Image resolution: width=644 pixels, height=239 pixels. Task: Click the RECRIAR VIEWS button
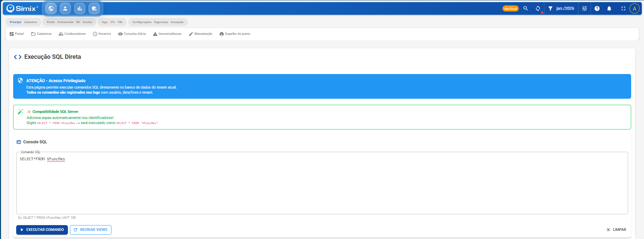tap(91, 230)
